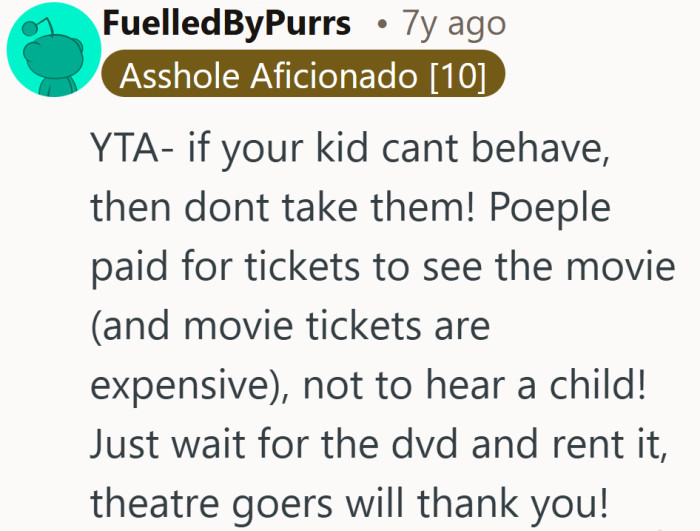Viewport: 700px width, 531px height.
Task: Open FuelledByPurrs user profile link
Action: click(x=227, y=24)
